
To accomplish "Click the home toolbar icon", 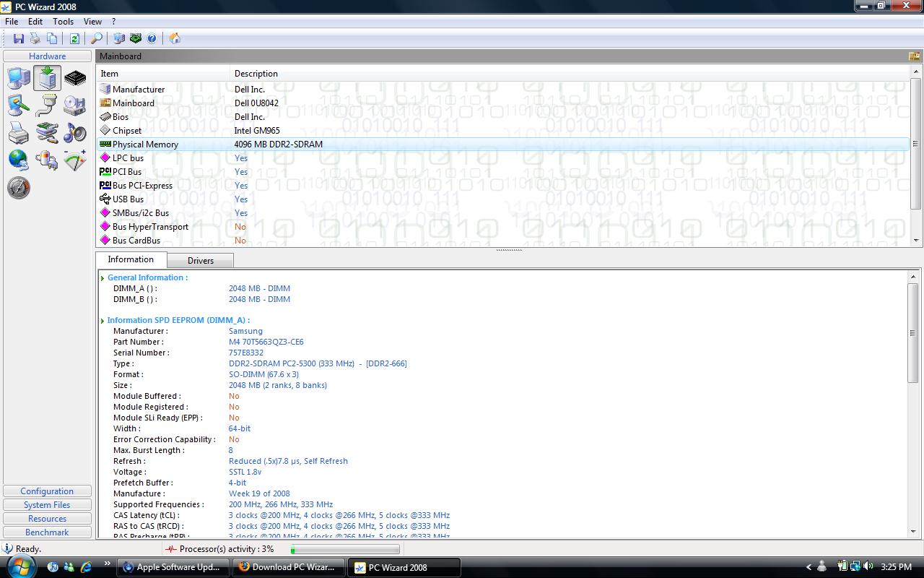I will click(x=175, y=38).
